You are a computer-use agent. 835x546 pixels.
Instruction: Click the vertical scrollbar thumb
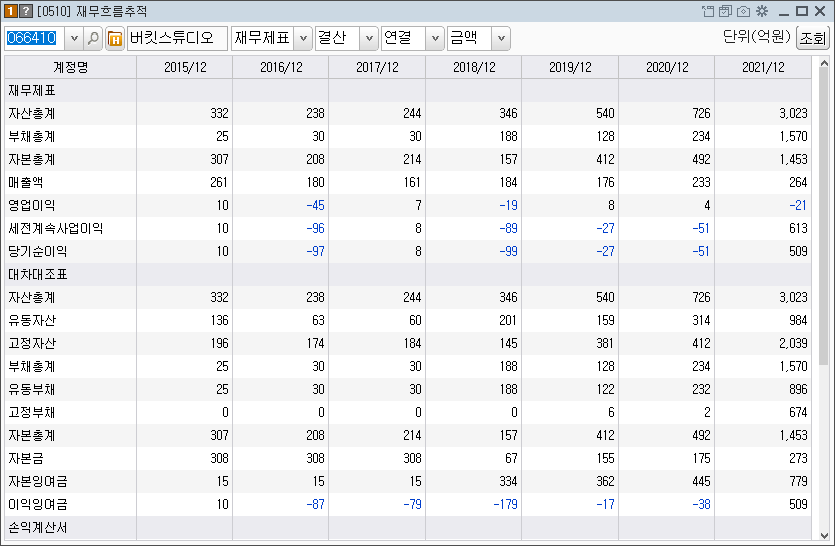[x=824, y=216]
